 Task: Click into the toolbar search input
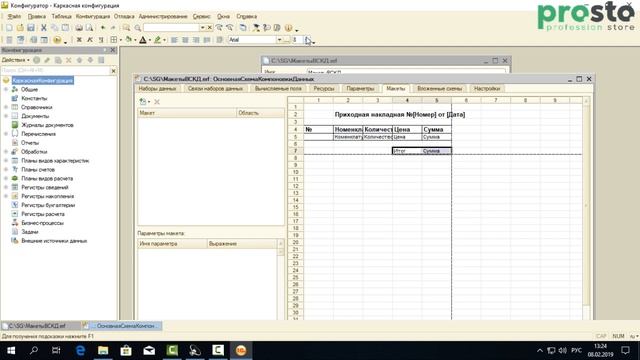pos(171,28)
